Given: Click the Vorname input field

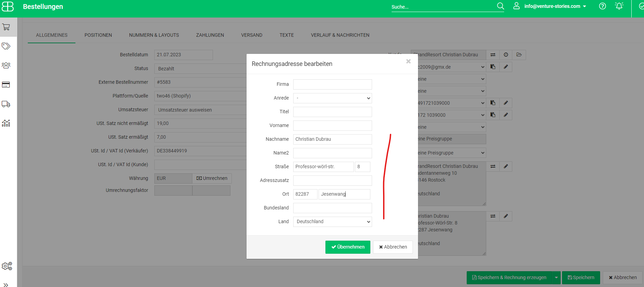Looking at the screenshot, I should tap(333, 126).
